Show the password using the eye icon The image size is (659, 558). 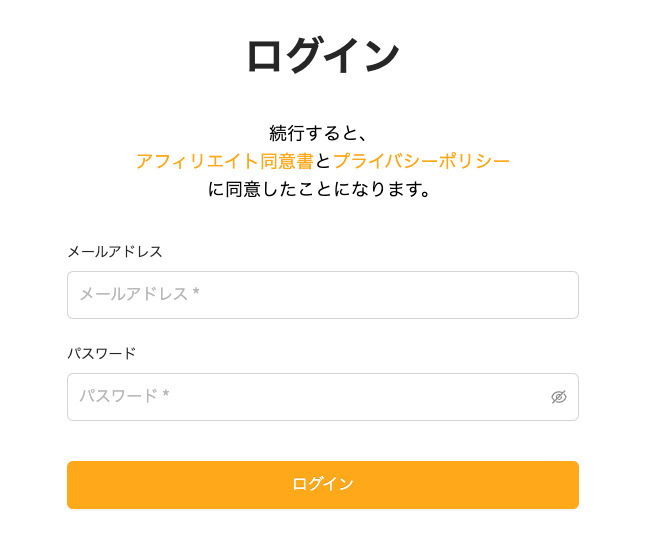[x=559, y=397]
